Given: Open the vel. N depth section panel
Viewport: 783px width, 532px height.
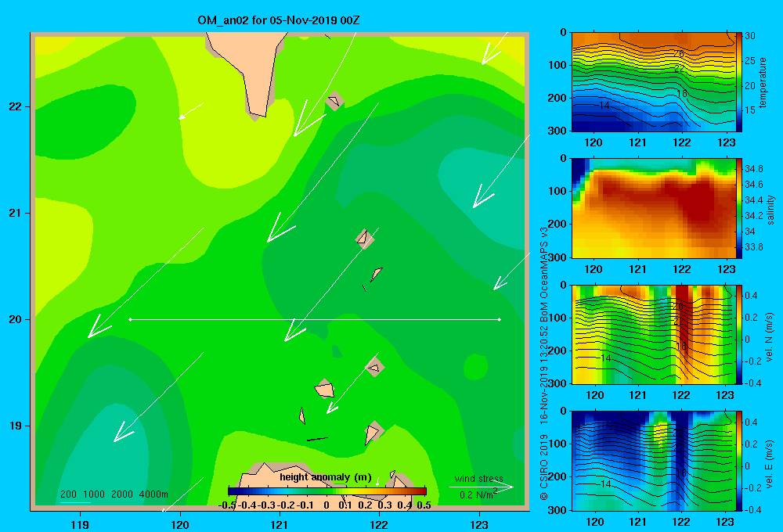Looking at the screenshot, I should coord(653,334).
